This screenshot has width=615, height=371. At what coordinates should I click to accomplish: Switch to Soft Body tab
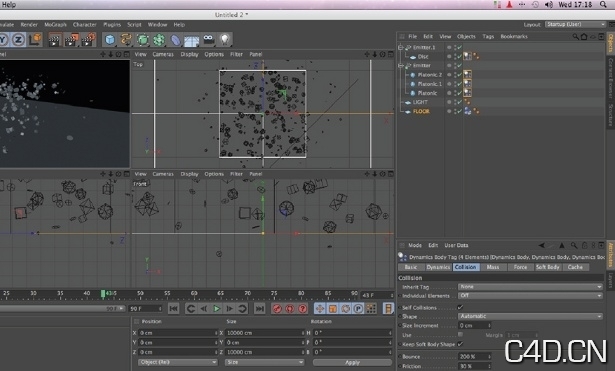tap(548, 267)
